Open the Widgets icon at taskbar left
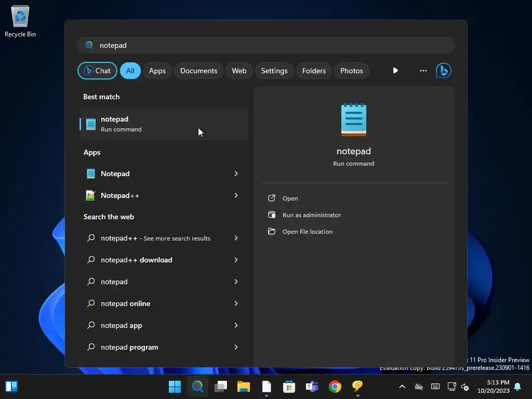The width and height of the screenshot is (532, 399). [11, 387]
